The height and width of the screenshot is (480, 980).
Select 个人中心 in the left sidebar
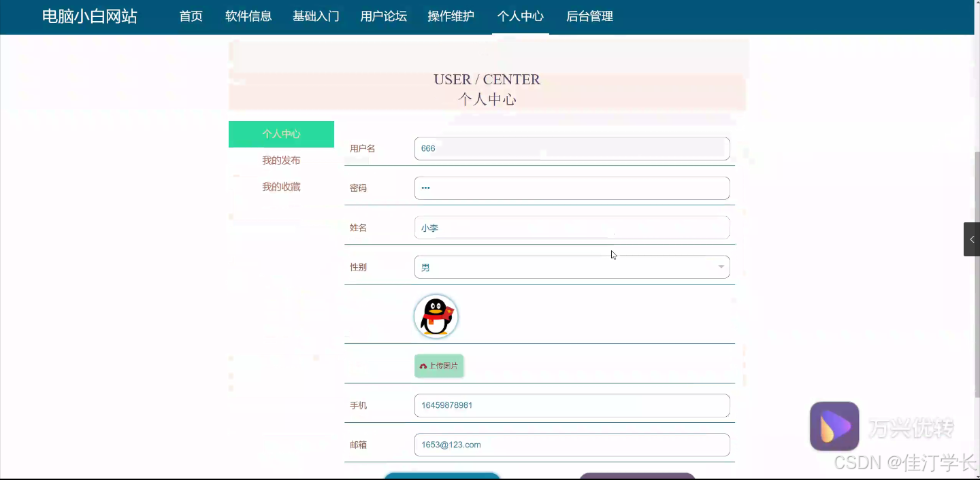(x=281, y=134)
